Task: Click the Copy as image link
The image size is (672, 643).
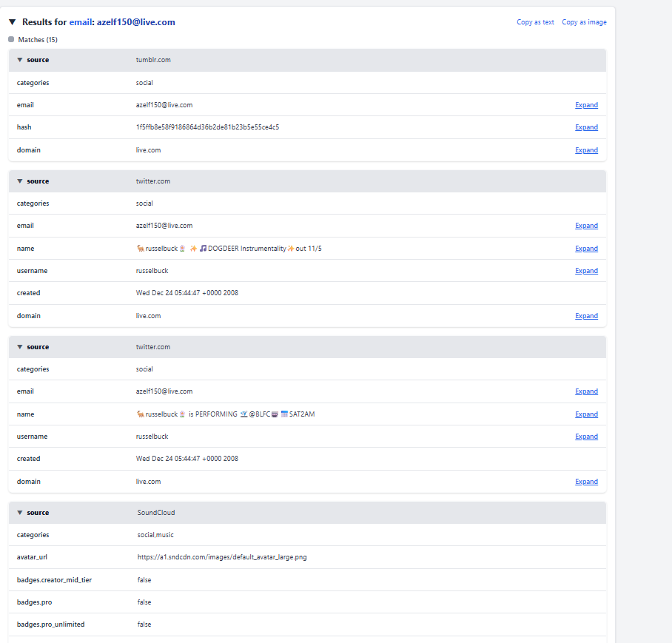Action: 584,22
